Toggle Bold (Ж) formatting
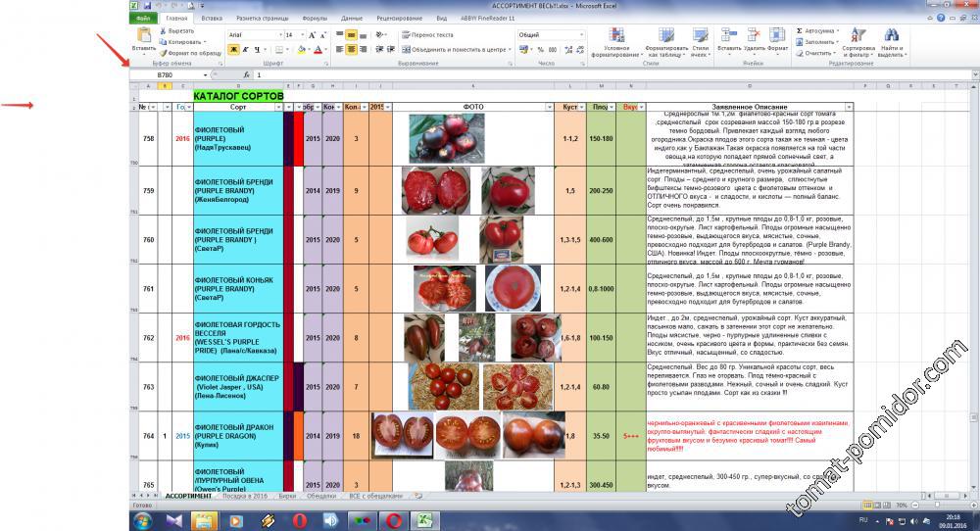980x531 pixels. tap(233, 49)
